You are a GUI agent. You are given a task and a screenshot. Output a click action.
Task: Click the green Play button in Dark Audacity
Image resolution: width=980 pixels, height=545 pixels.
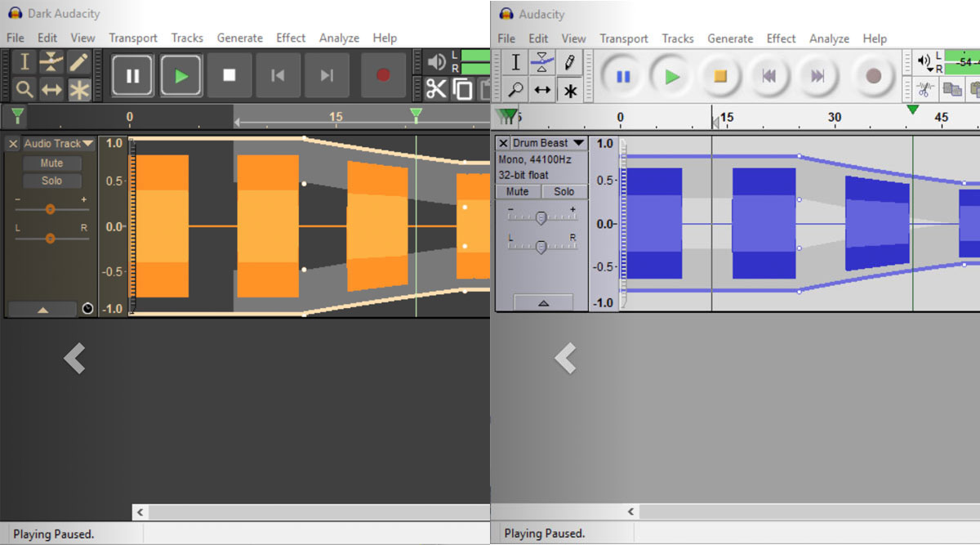coord(181,76)
